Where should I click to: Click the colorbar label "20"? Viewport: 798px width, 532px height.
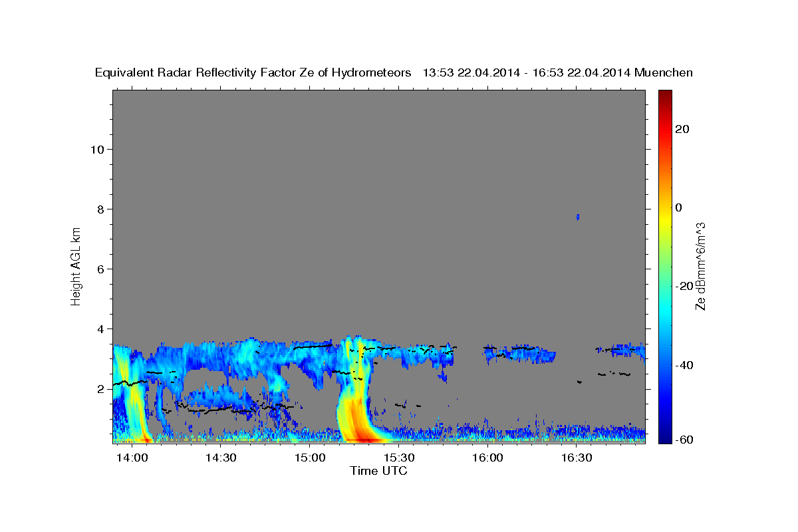point(682,129)
